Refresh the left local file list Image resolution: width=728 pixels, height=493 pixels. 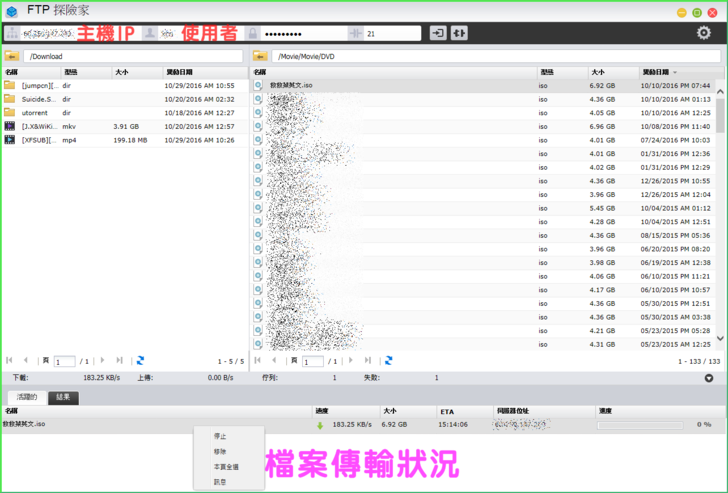coord(140,360)
